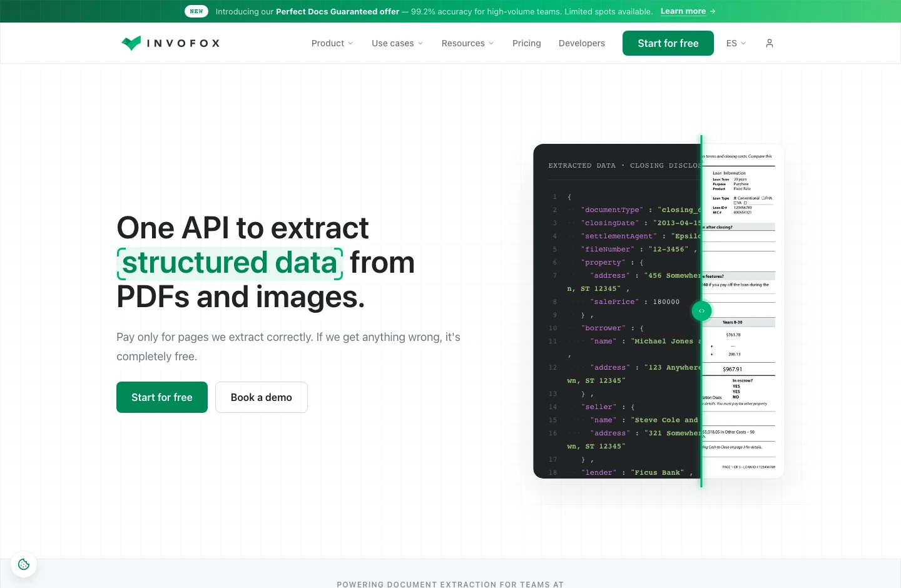Click the INVOFOX wordmark text
The width and height of the screenshot is (901, 588).
pyautogui.click(x=183, y=43)
